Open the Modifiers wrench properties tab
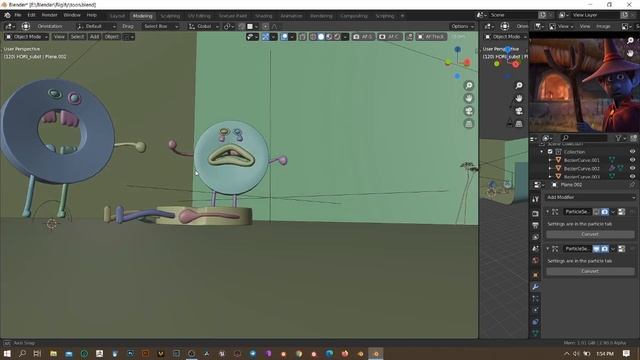Screen dimensions: 640x360 pos(536,287)
